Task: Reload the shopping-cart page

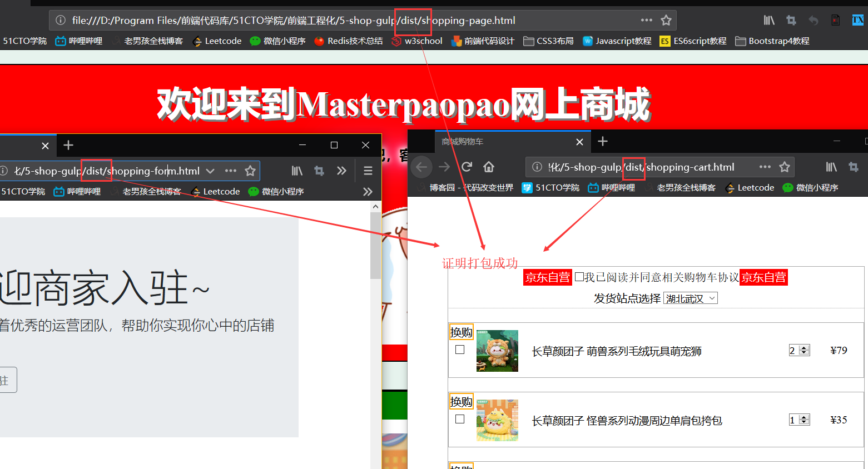Action: tap(467, 167)
